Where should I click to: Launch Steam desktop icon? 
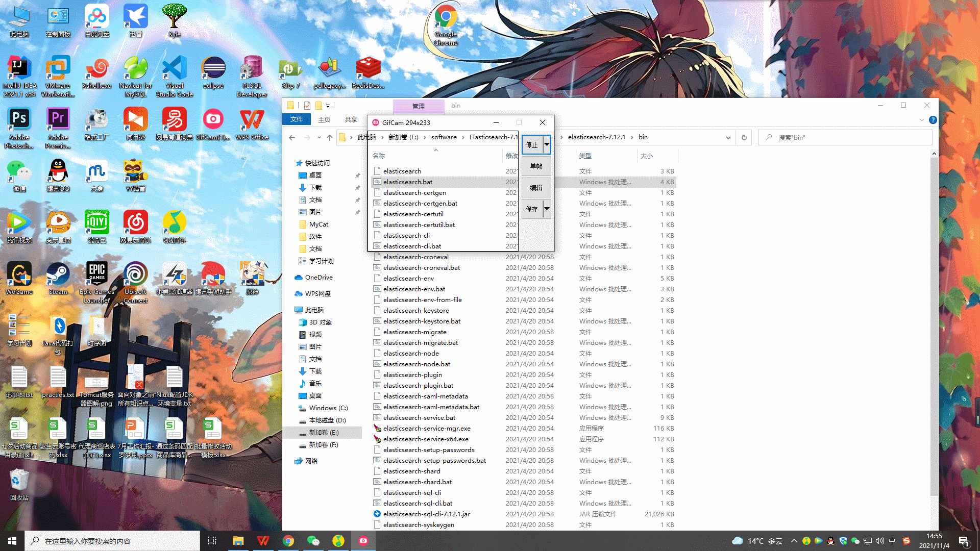(58, 279)
